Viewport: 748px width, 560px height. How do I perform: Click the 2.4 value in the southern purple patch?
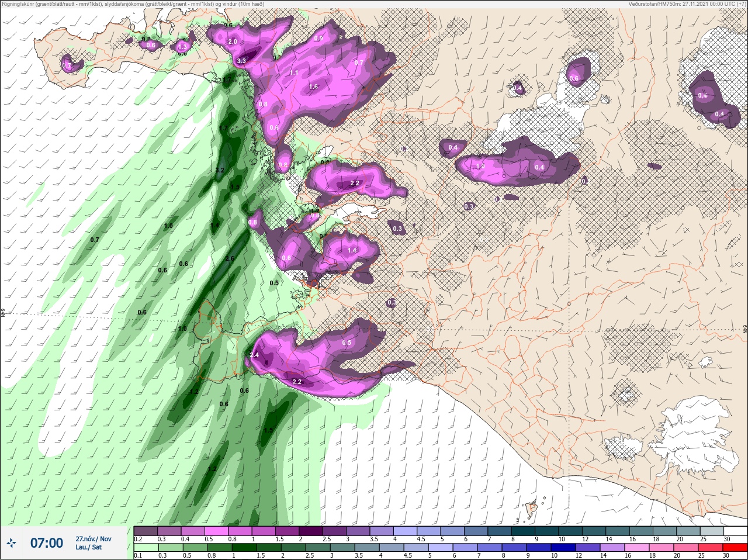click(254, 355)
